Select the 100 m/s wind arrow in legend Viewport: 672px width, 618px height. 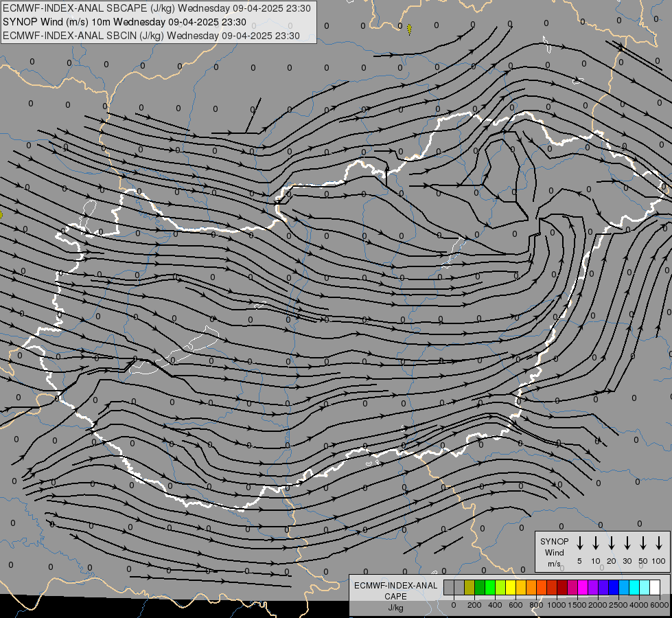click(659, 543)
